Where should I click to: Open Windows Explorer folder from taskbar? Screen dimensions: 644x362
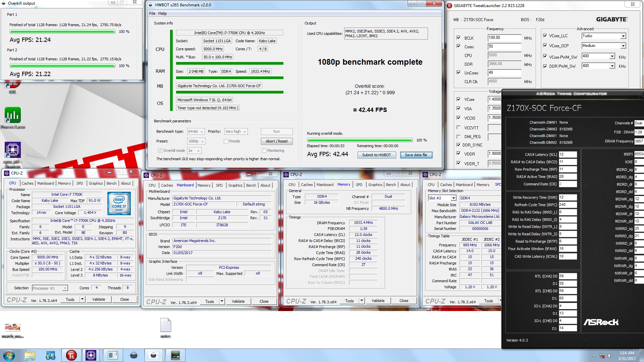[30, 355]
